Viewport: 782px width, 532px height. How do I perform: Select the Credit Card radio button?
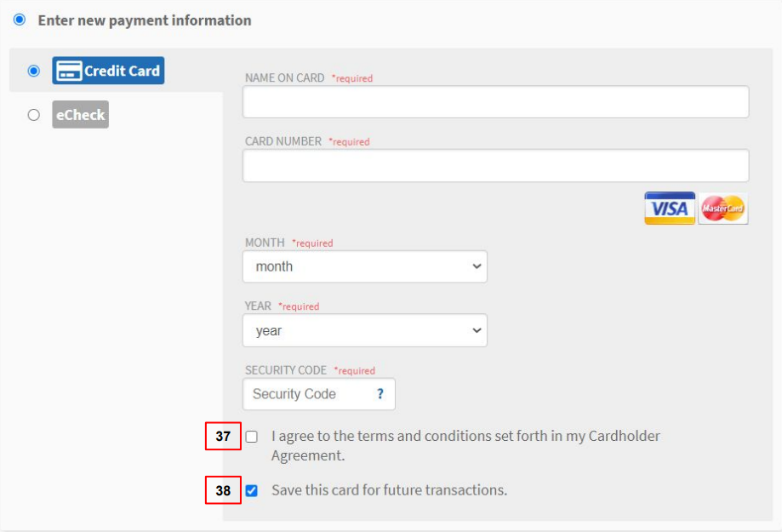point(34,71)
